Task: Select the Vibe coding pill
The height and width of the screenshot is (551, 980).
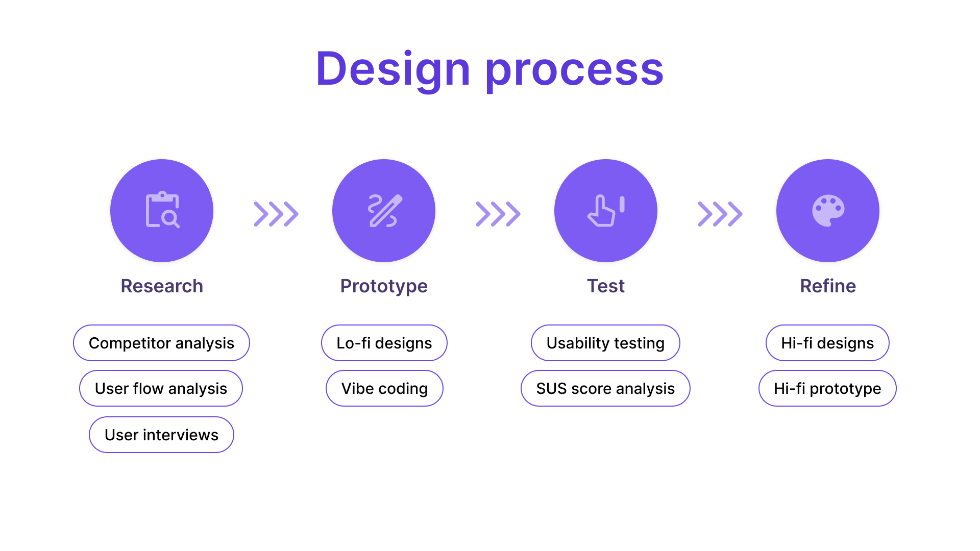Action: click(x=384, y=388)
